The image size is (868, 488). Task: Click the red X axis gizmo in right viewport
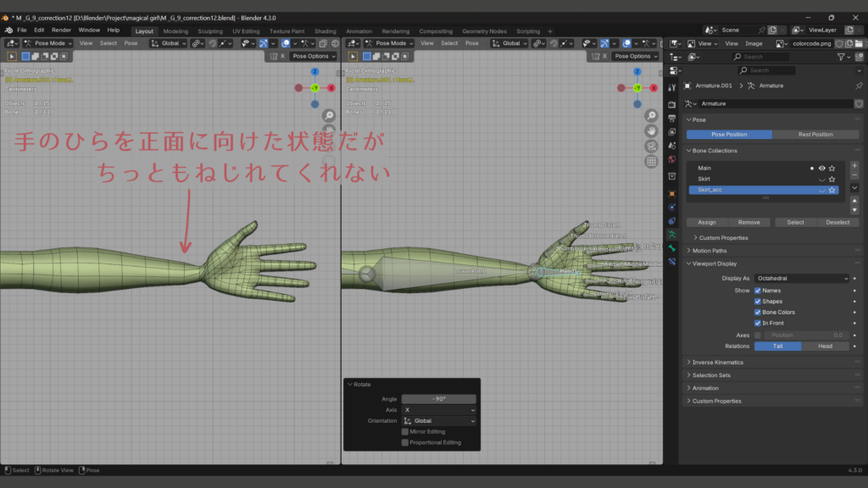654,87
